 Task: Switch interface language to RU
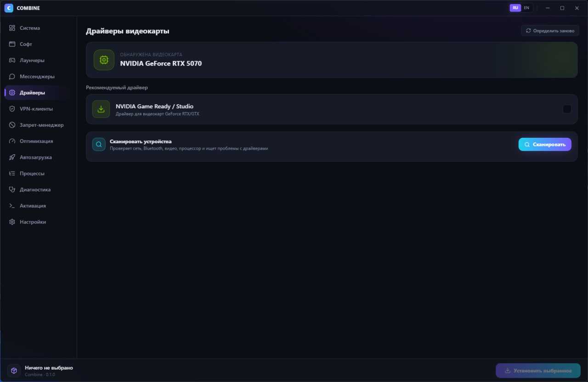pos(515,8)
